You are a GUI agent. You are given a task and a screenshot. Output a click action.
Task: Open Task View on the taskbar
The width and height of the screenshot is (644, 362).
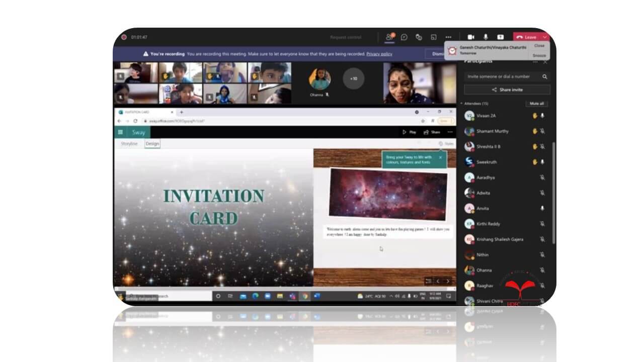click(x=230, y=296)
